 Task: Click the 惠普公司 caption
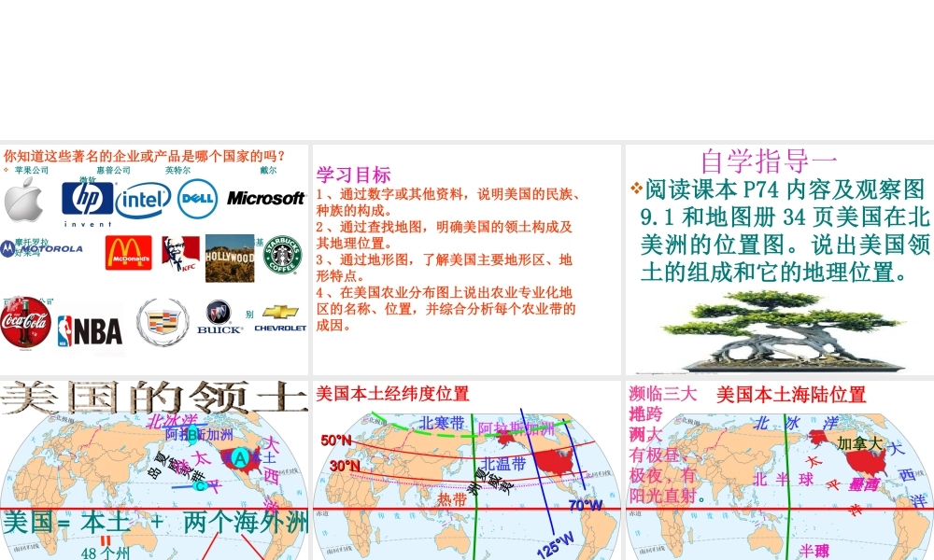click(113, 170)
